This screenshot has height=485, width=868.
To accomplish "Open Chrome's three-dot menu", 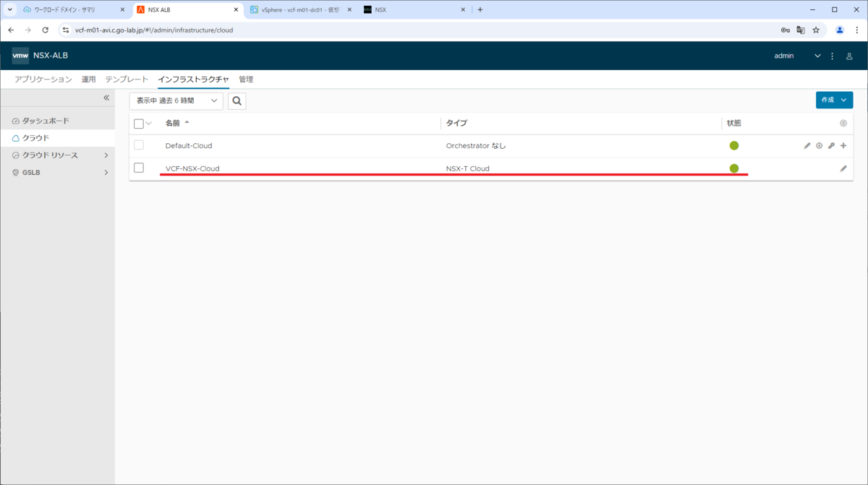I will pos(856,30).
